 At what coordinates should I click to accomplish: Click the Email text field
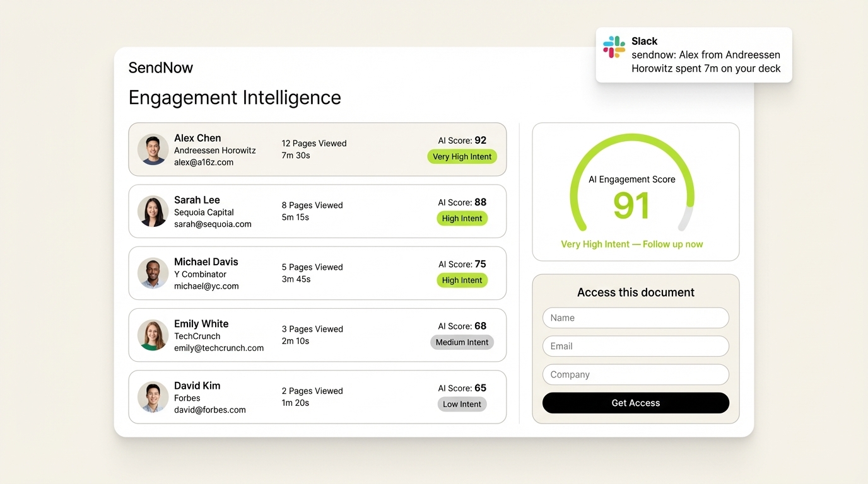(635, 346)
